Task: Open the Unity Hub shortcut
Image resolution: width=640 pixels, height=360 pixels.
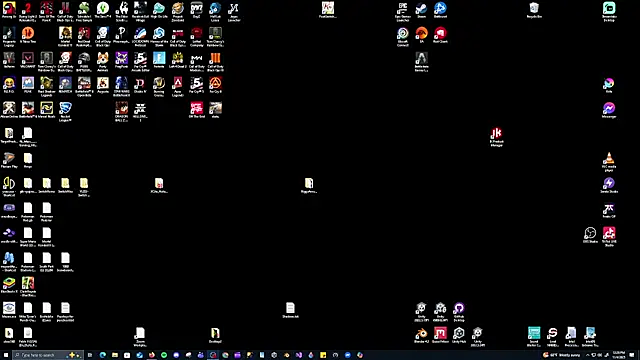Action: click(x=459, y=335)
